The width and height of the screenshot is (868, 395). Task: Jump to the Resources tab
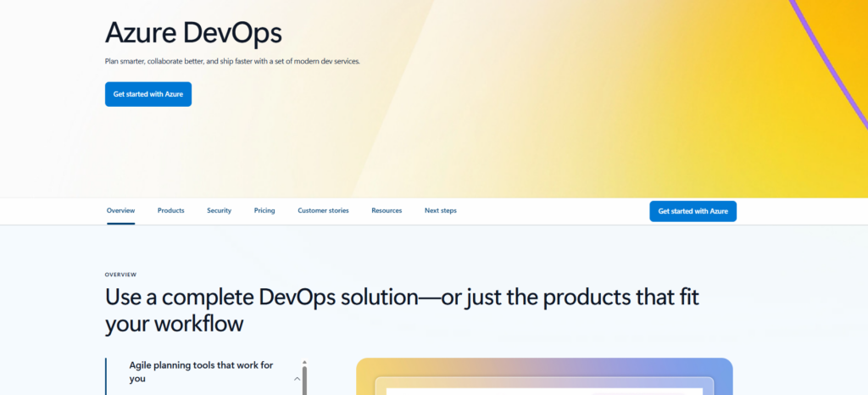387,210
